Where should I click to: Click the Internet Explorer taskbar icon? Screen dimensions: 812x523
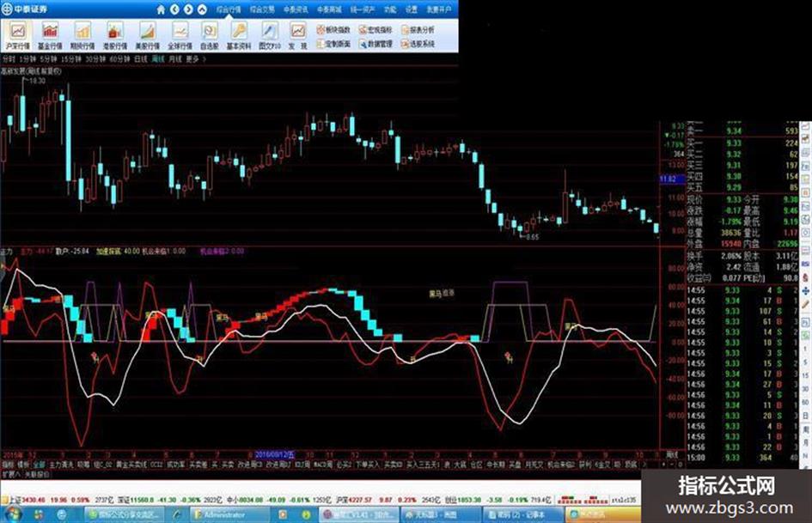click(62, 514)
